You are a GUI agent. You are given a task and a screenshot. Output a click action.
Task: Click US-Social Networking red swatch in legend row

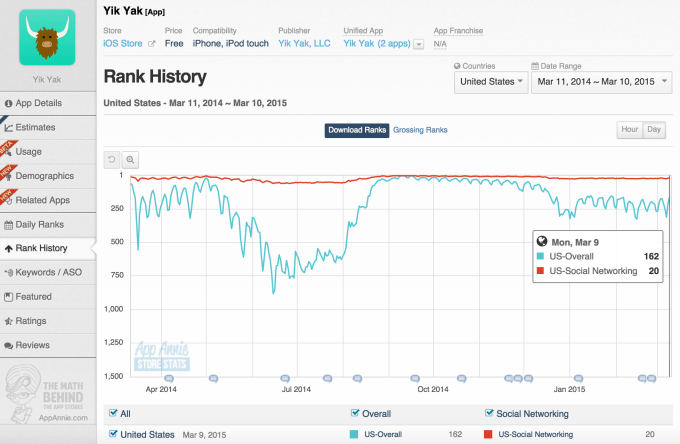(488, 434)
